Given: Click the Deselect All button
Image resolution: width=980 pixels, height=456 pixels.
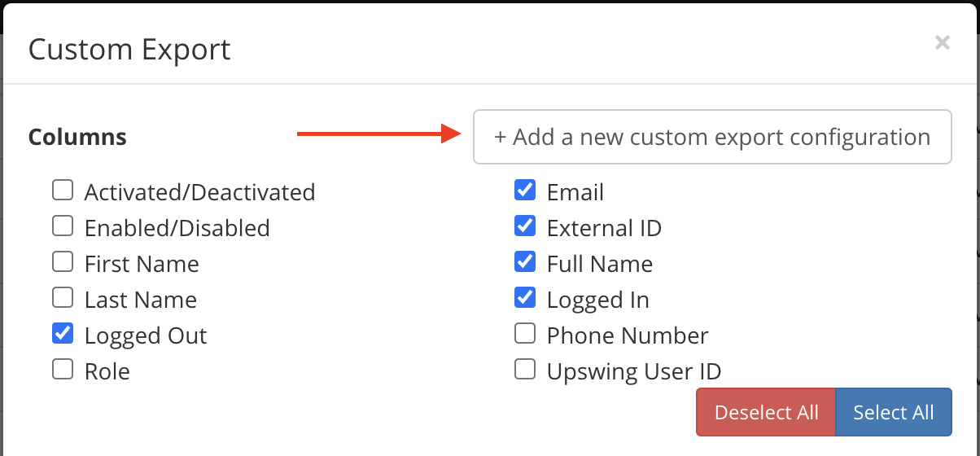Looking at the screenshot, I should [x=766, y=412].
